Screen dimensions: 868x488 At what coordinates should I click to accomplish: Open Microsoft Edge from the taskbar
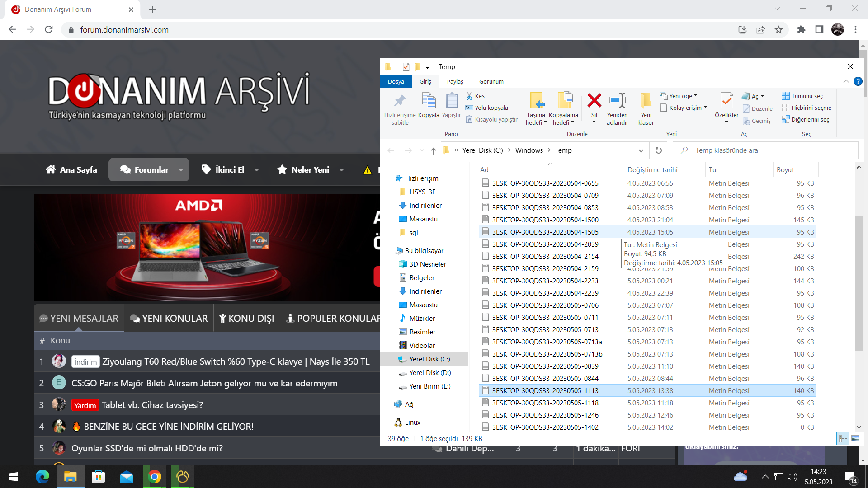[42, 477]
